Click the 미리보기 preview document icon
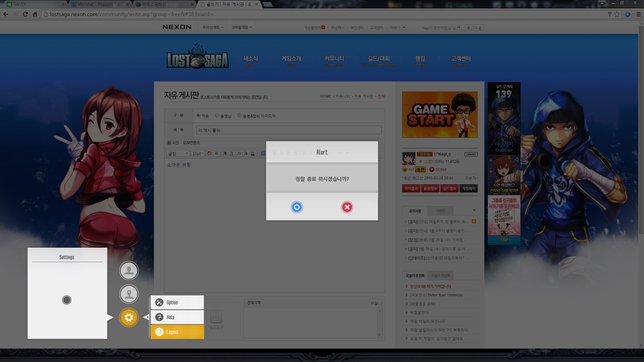 216,316
